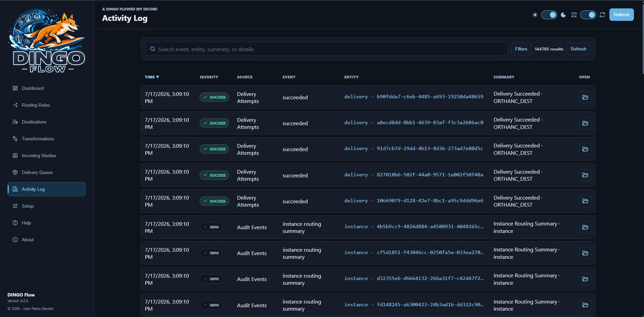Click the 144703 results count
This screenshot has width=644, height=317.
coord(549,49)
